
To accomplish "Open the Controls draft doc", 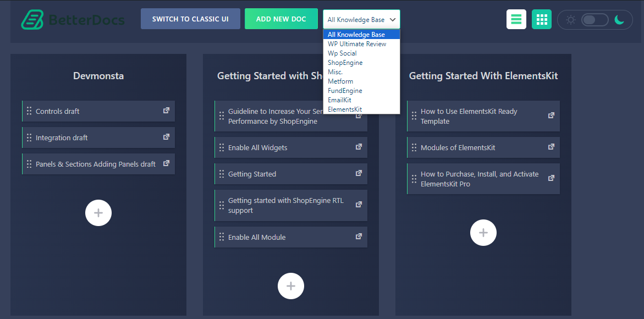I will pyautogui.click(x=58, y=111).
